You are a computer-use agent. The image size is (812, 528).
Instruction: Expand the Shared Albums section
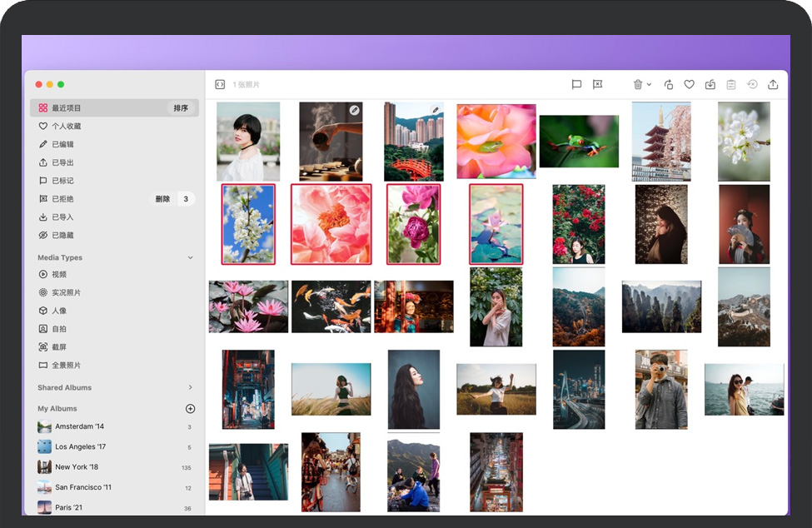(190, 388)
